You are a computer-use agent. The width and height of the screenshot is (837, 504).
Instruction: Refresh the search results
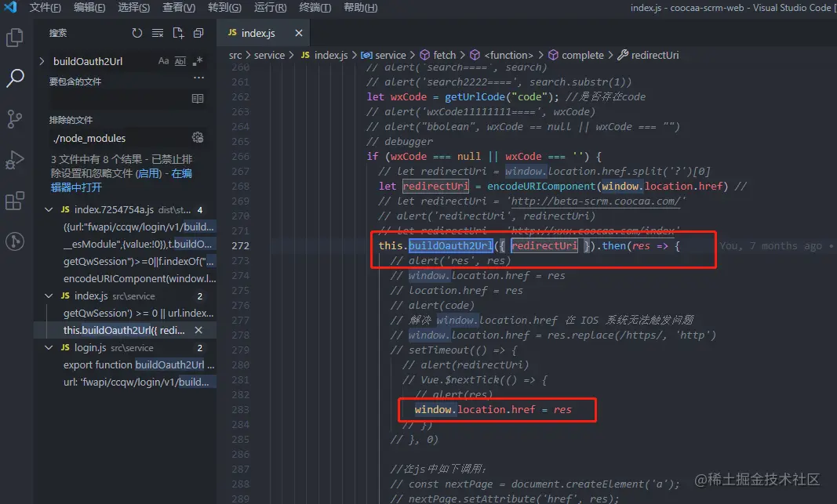(x=137, y=33)
